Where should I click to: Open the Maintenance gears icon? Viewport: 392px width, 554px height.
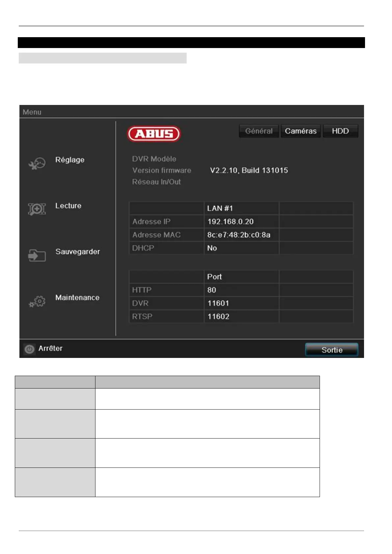[37, 301]
